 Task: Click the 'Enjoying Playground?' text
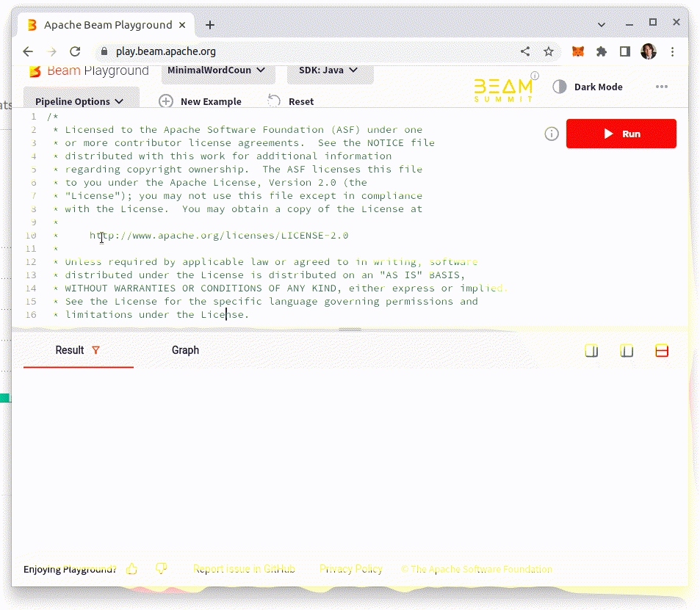[x=70, y=570]
